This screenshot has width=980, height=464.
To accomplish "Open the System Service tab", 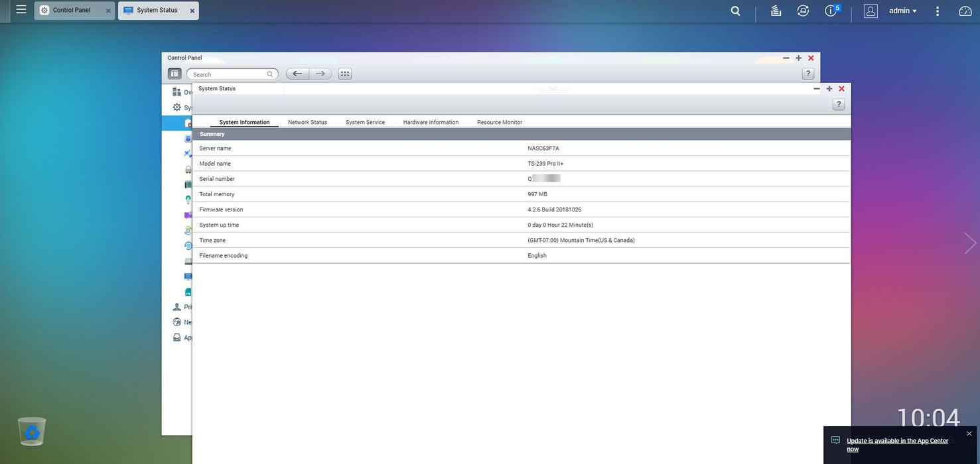I will [x=365, y=122].
